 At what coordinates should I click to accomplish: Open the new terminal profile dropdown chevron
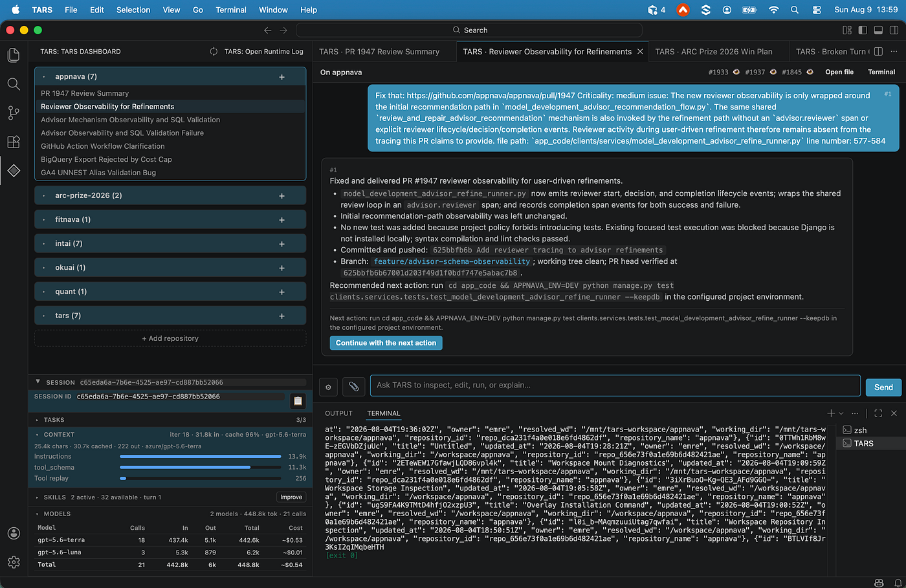(x=841, y=413)
